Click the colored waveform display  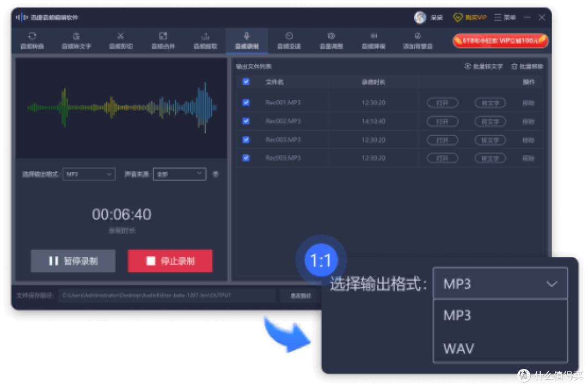click(x=121, y=108)
